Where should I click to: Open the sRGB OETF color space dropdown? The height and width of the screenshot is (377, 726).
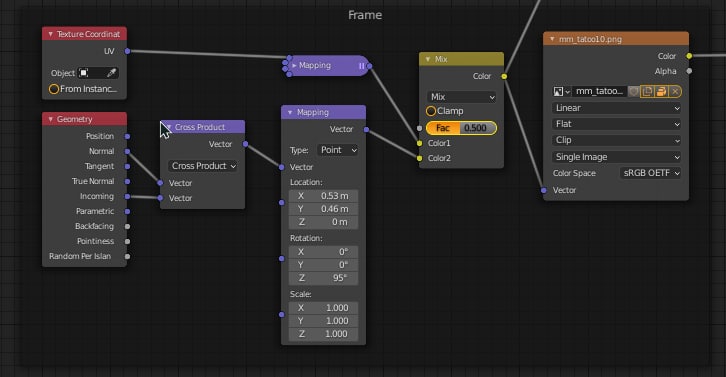(x=651, y=173)
